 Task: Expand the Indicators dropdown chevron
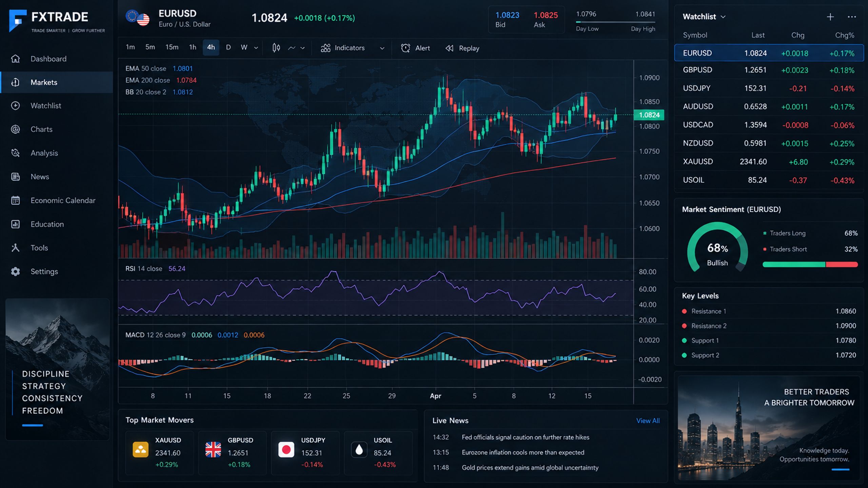382,48
